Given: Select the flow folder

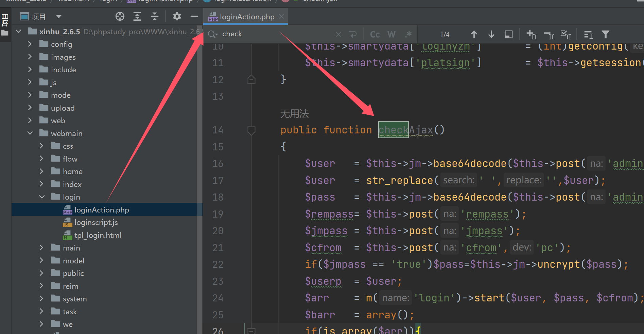Looking at the screenshot, I should tap(70, 159).
